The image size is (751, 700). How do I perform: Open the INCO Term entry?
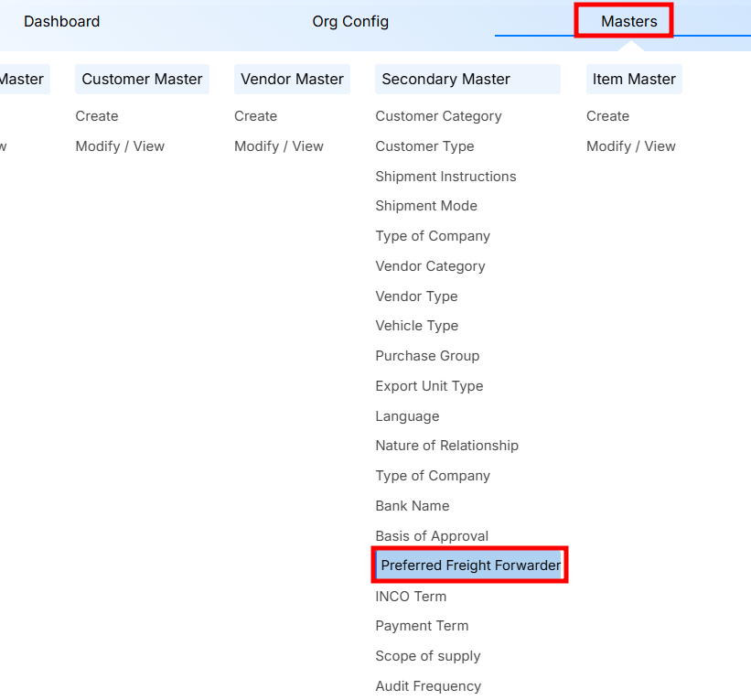(411, 597)
